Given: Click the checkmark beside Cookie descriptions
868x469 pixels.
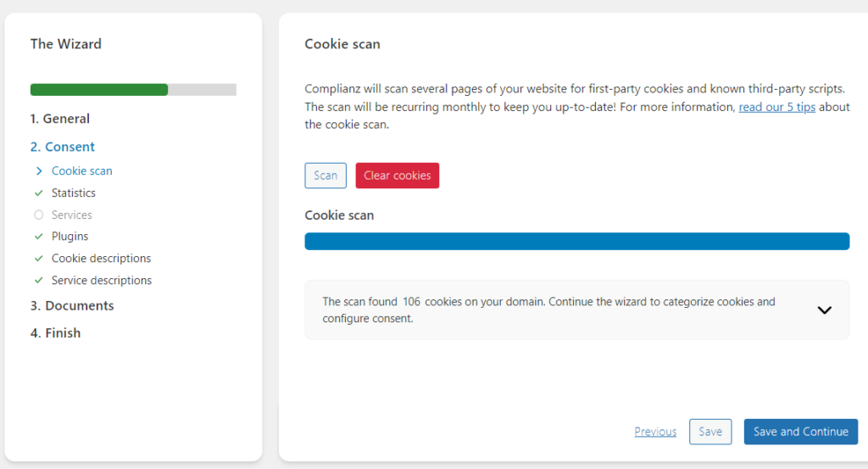Looking at the screenshot, I should [38, 259].
